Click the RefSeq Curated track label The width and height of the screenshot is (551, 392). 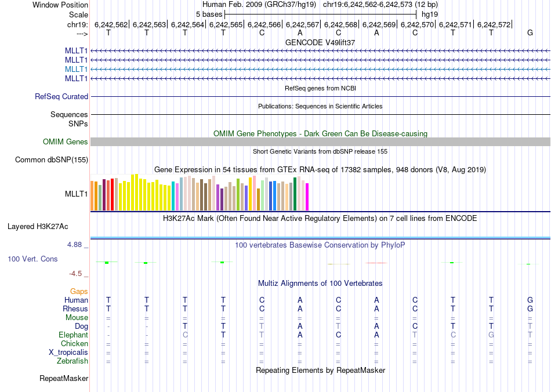point(61,97)
